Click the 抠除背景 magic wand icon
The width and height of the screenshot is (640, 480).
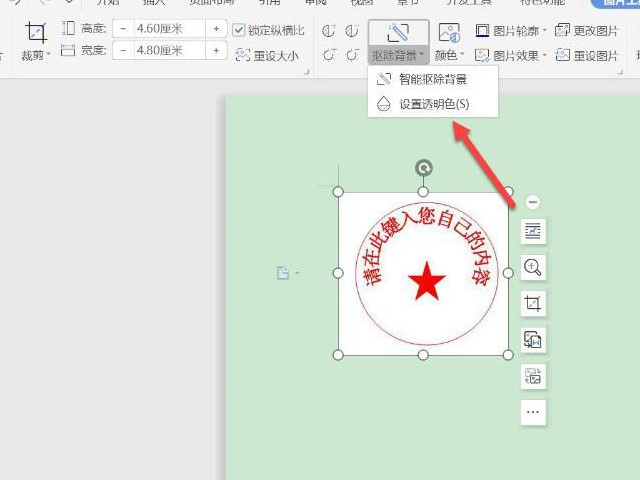(398, 33)
